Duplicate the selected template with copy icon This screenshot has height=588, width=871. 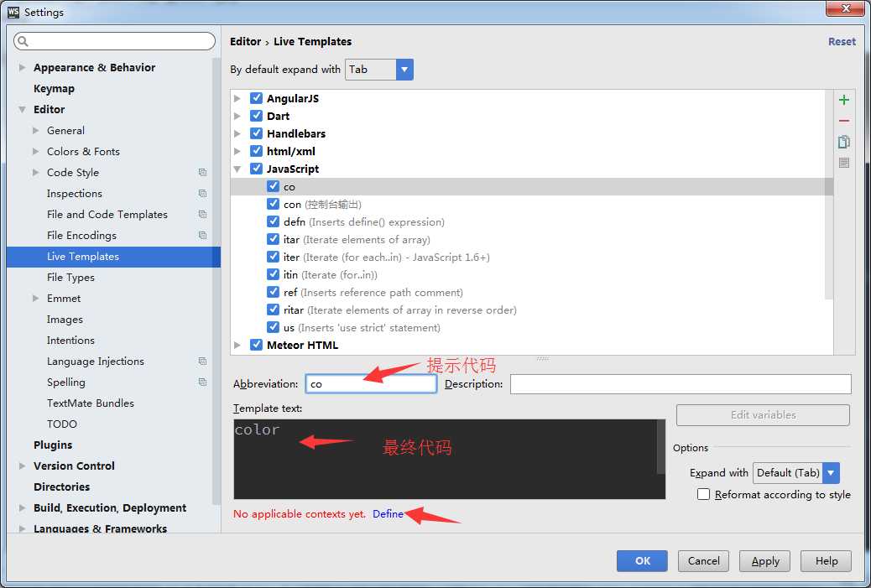[x=844, y=142]
